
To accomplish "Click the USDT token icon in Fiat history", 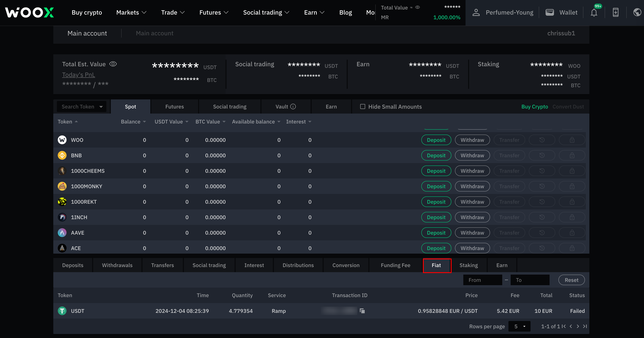I will (x=62, y=311).
